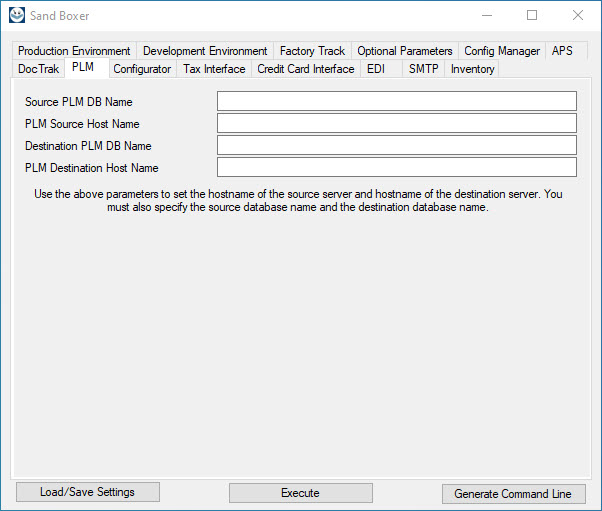Switch to Credit Card Interface tab
This screenshot has width=602, height=511.
(306, 69)
